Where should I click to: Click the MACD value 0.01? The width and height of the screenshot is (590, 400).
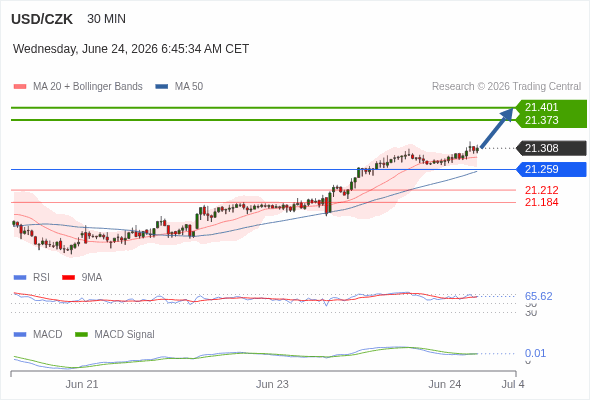tap(535, 353)
